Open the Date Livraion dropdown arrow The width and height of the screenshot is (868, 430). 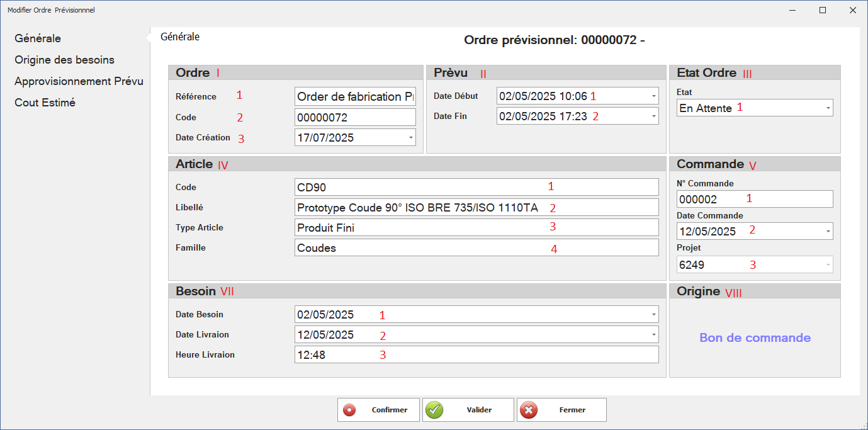(654, 334)
